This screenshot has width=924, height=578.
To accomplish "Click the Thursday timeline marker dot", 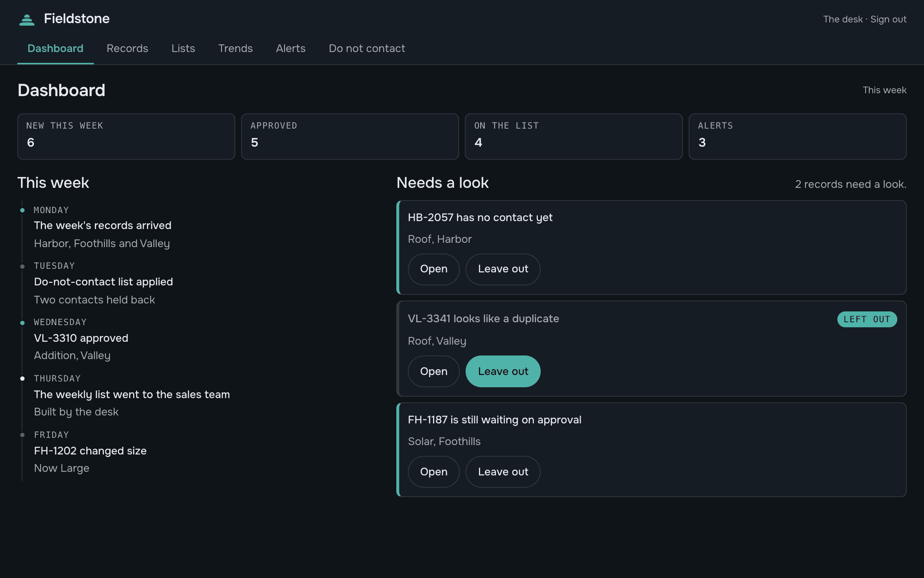I will (22, 379).
